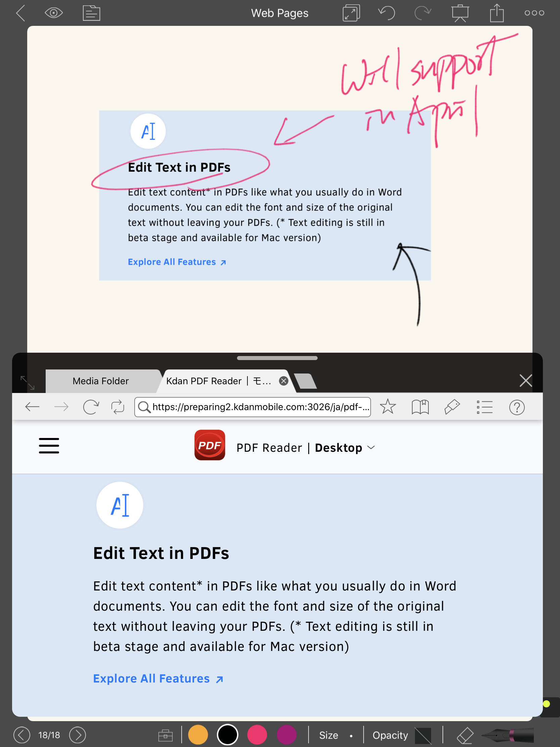Grab the browser panel drag handle

click(277, 358)
